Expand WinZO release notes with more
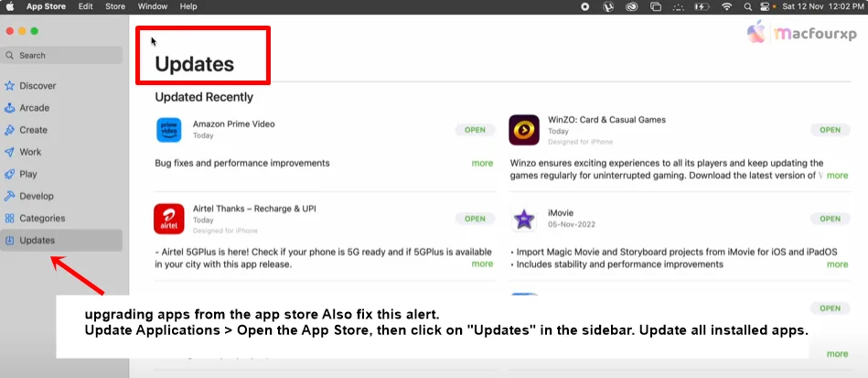 coord(837,175)
